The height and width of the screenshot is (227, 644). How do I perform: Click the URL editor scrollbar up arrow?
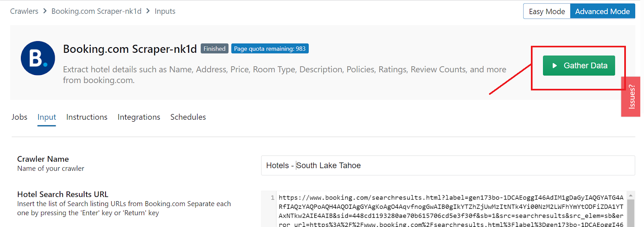coord(631,196)
